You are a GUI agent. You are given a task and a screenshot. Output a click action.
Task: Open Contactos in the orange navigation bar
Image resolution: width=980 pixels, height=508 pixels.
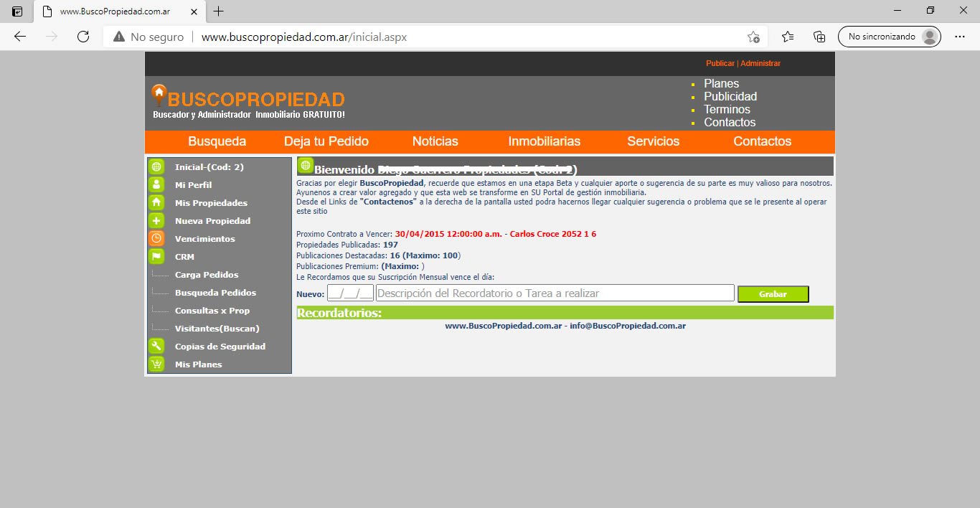(x=763, y=141)
